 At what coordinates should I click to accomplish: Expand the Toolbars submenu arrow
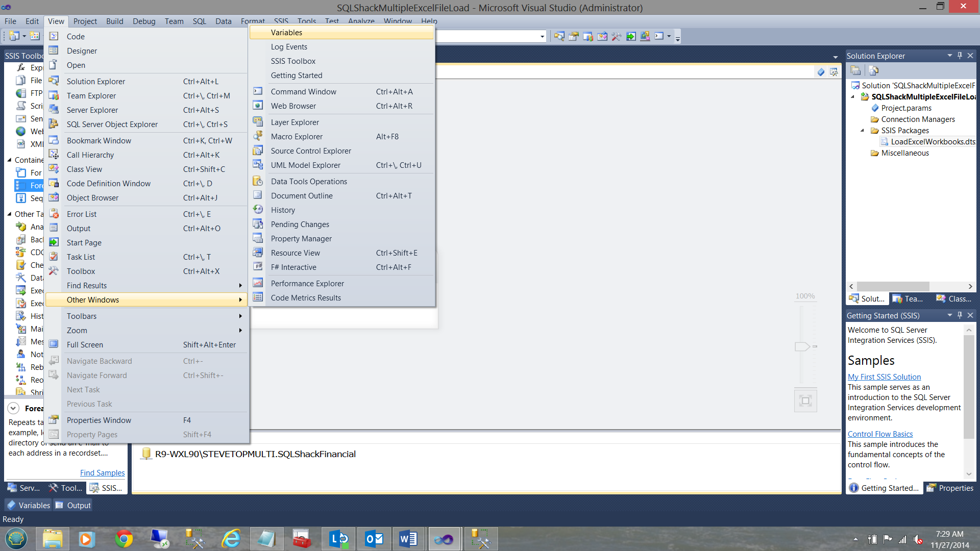pos(240,316)
